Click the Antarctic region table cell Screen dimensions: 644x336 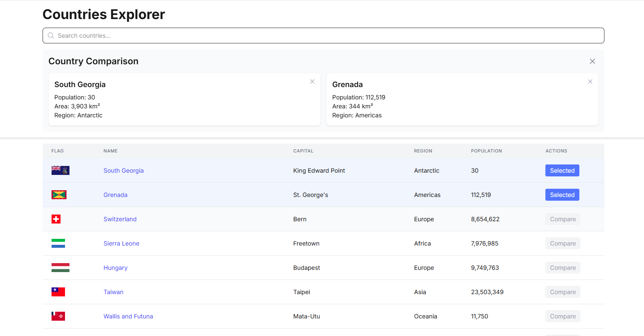click(427, 170)
